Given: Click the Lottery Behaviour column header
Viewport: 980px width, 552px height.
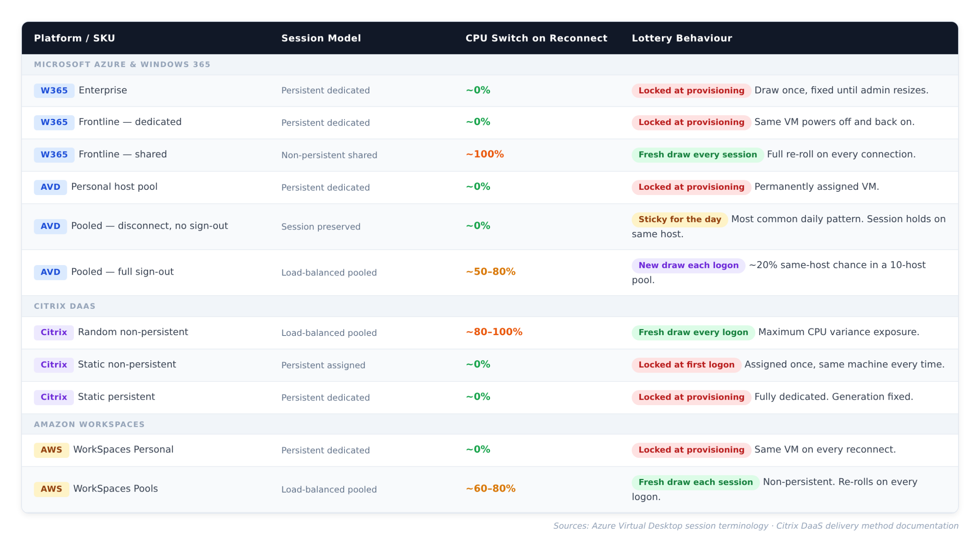Looking at the screenshot, I should pos(681,38).
